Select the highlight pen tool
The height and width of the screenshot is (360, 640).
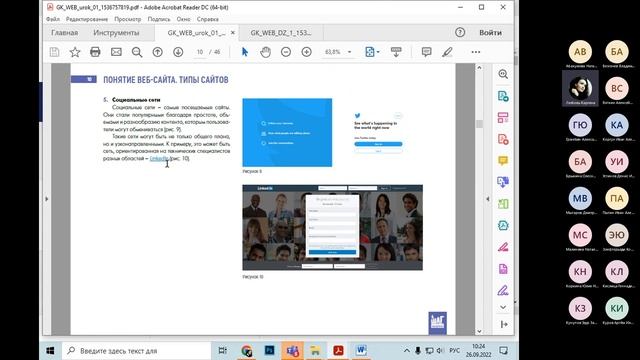[447, 52]
